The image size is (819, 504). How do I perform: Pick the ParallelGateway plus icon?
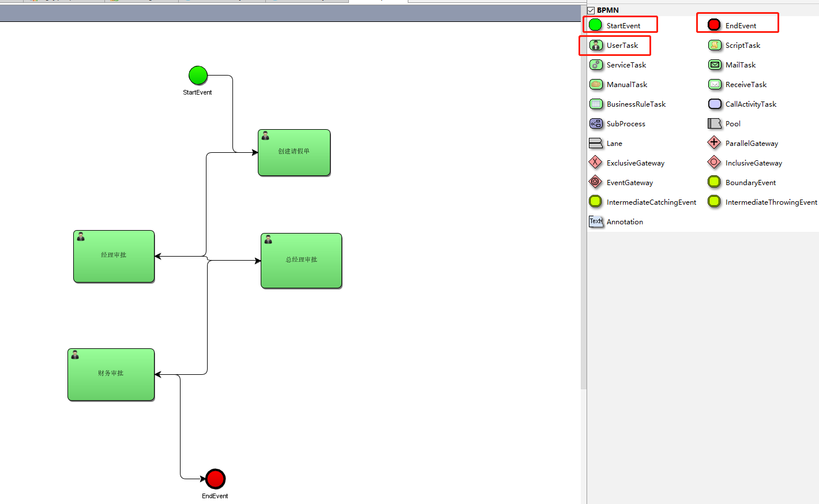(714, 142)
